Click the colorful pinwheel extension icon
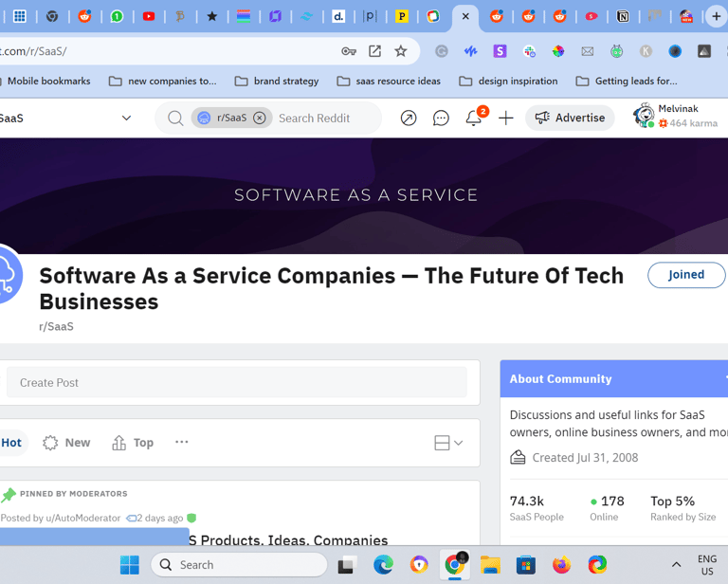This screenshot has height=584, width=728. click(x=558, y=51)
